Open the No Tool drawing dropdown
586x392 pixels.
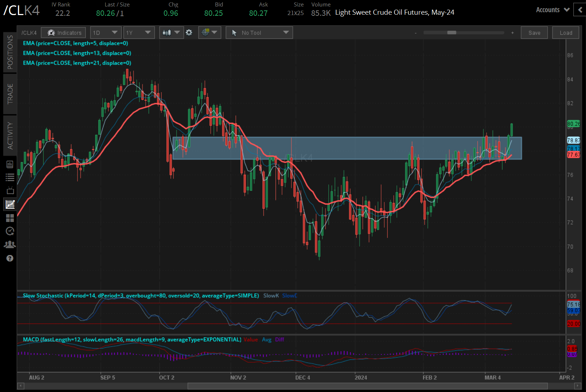259,33
